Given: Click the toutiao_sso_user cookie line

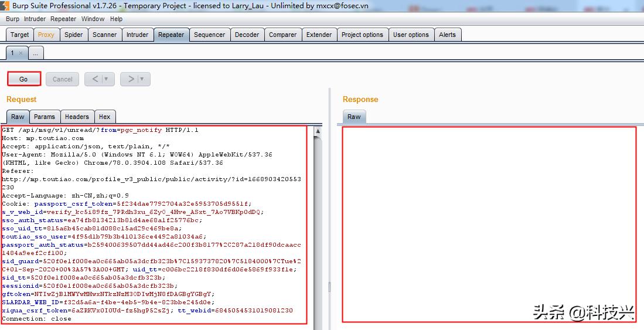Looking at the screenshot, I should [x=104, y=237].
